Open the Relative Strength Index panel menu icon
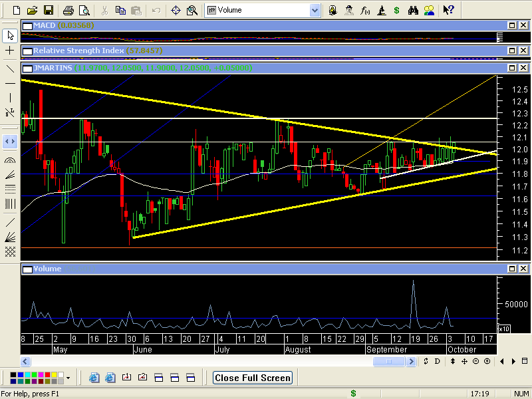Image resolution: width=532 pixels, height=399 pixels. (27, 51)
